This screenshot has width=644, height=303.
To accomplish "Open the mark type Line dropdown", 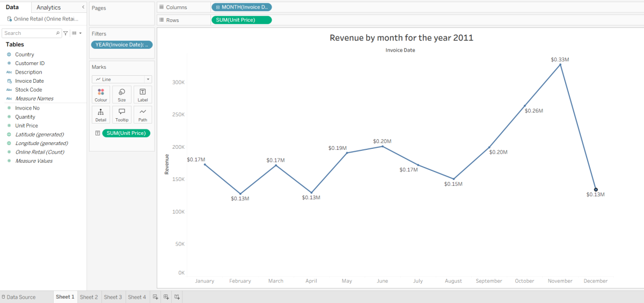I will pyautogui.click(x=122, y=79).
